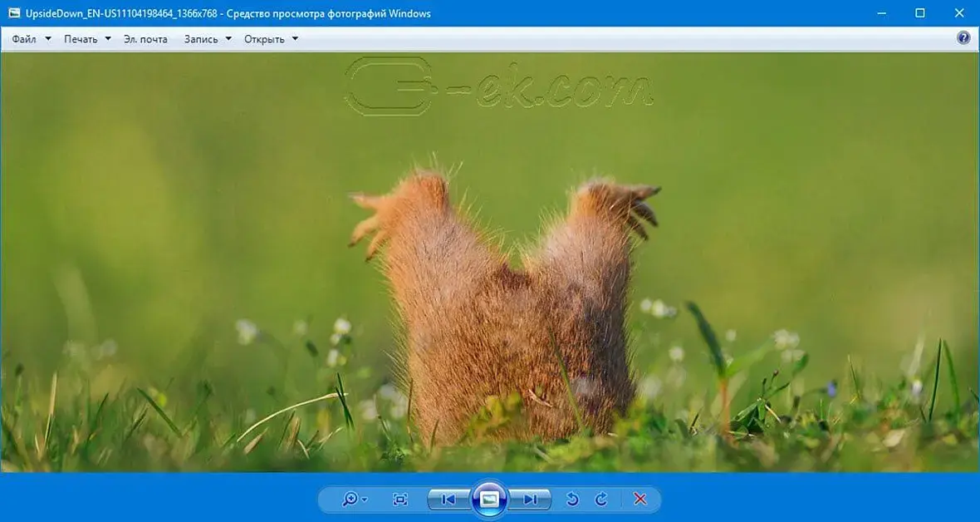
Task: Expand the zoom slider dropdown arrow
Action: pos(365,500)
